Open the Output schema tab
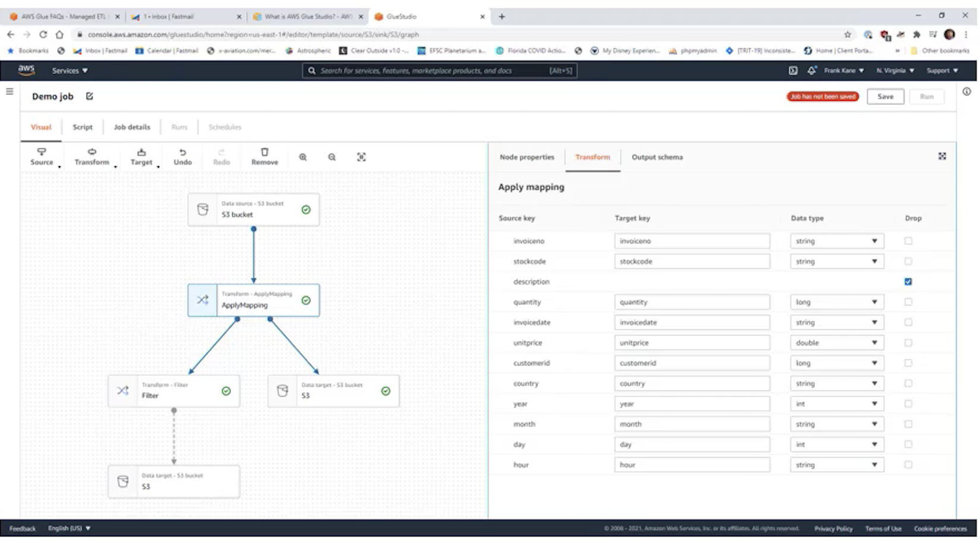 tap(657, 157)
